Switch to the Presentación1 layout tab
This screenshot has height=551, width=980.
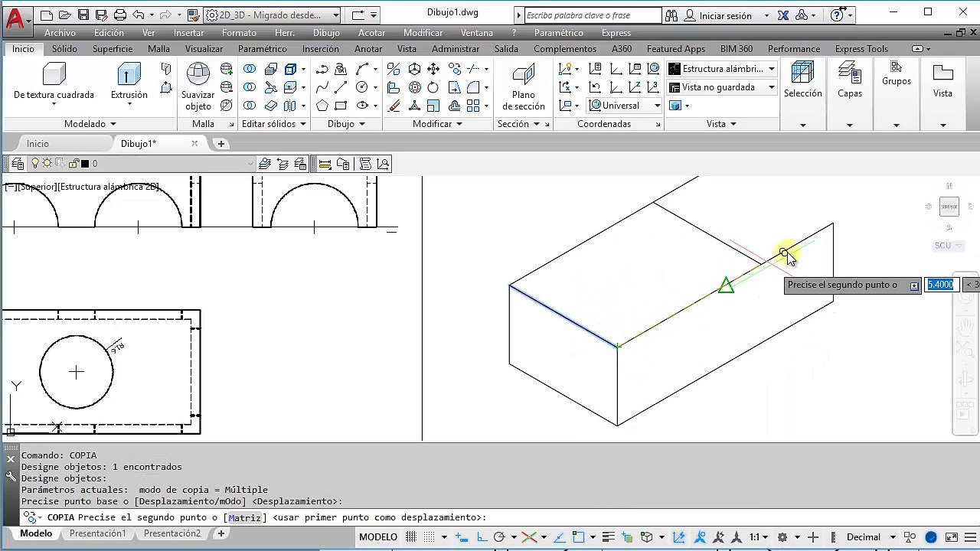97,533
